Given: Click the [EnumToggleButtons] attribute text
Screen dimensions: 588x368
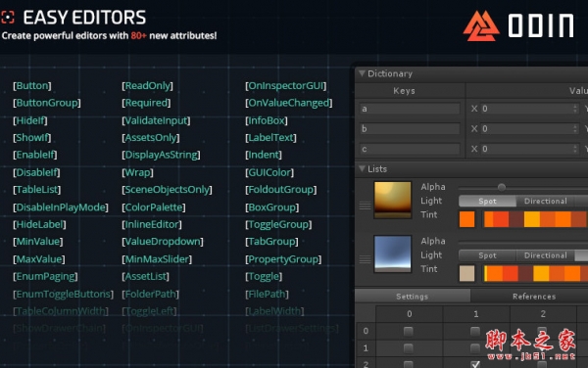Looking at the screenshot, I should coord(63,295).
